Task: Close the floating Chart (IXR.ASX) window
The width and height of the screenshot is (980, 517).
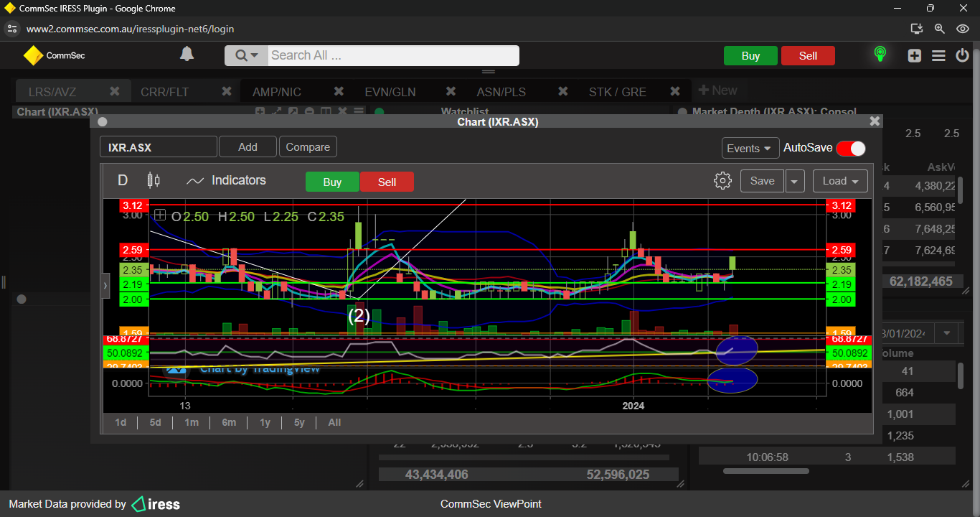Action: [875, 121]
